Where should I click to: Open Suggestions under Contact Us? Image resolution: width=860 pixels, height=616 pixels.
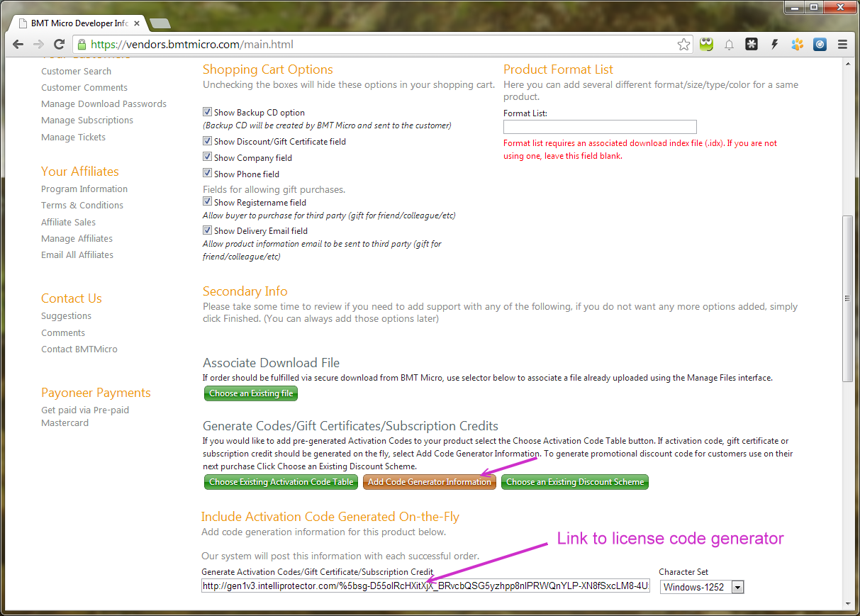pos(66,315)
